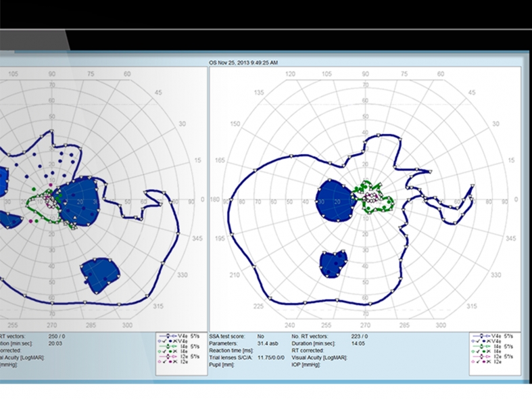Viewport: 532px width, 399px height.
Task: Select the I4e 5°/s vector entry in the OS chart legend
Action: click(493, 346)
